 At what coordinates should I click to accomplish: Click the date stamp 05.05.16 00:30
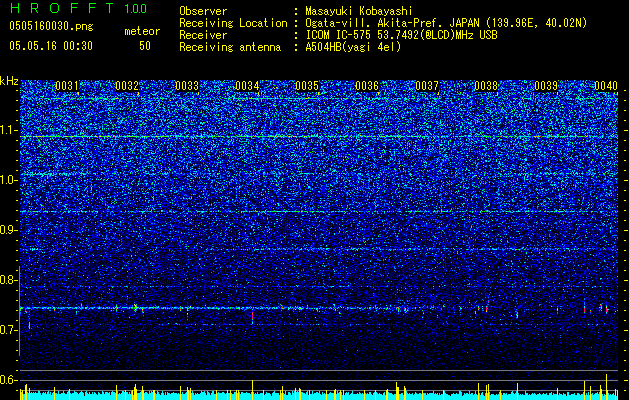(51, 46)
